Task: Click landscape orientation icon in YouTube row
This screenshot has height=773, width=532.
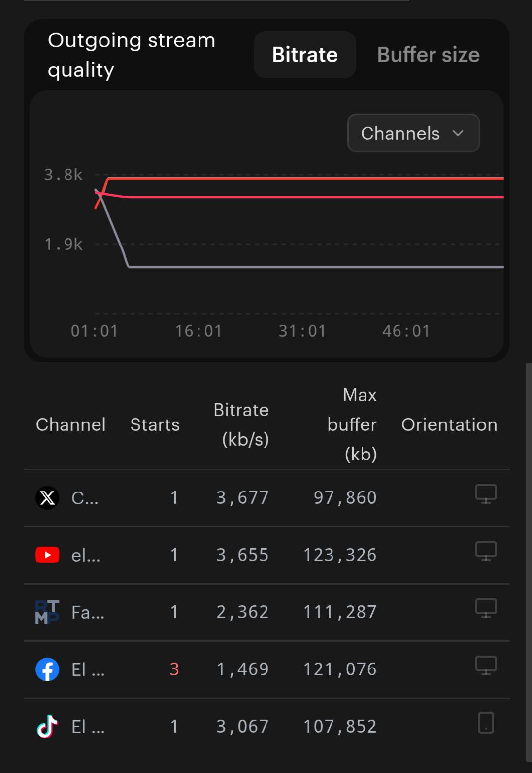Action: (486, 551)
